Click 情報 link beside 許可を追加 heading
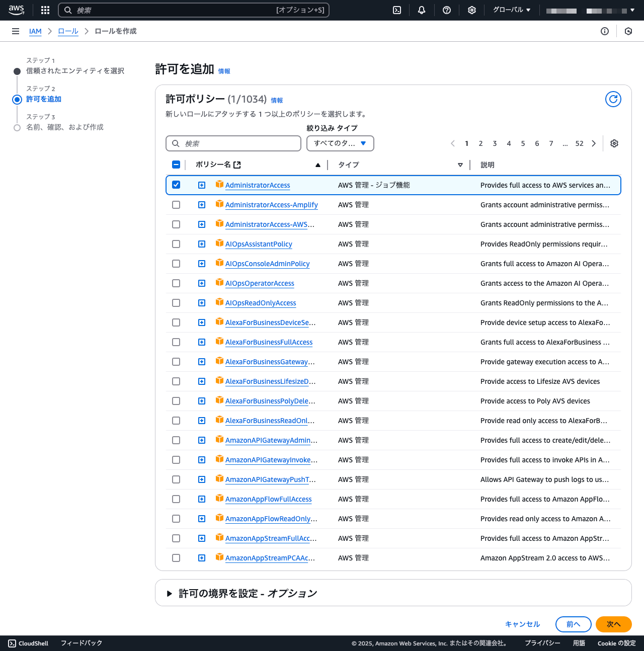Screen dimensions: 644x651 224,71
